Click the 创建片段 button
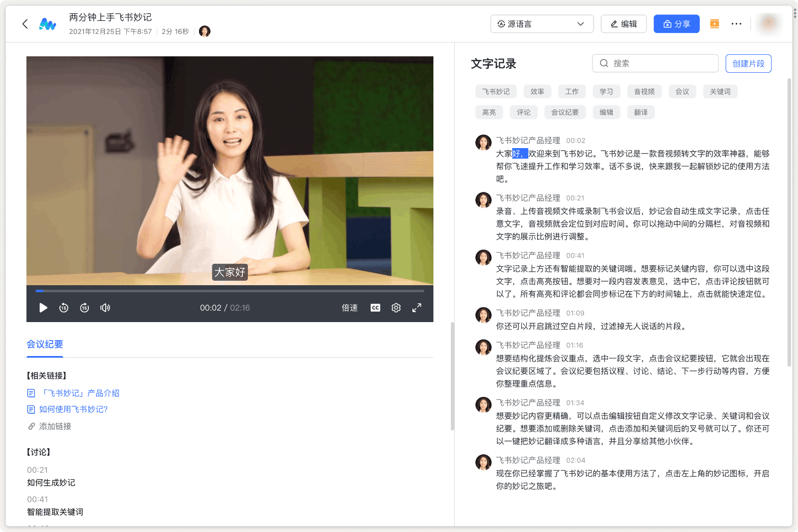Screen dimensions: 798x532 tap(748, 63)
